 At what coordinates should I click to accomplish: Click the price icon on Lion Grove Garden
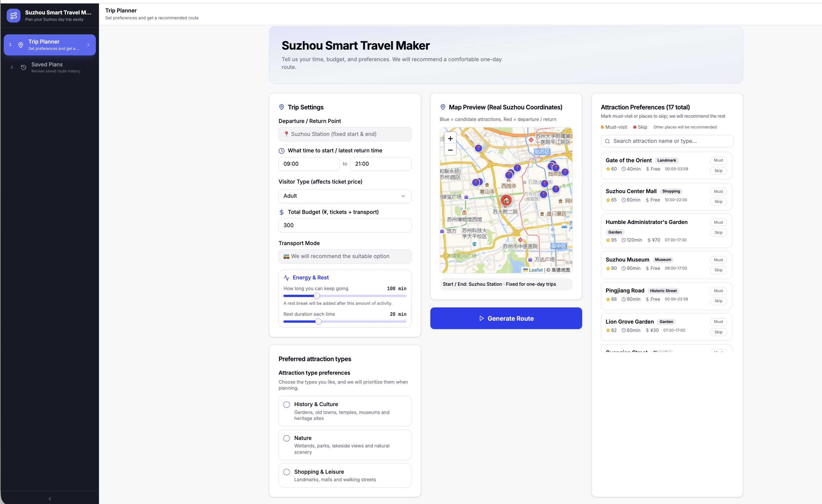(x=647, y=330)
